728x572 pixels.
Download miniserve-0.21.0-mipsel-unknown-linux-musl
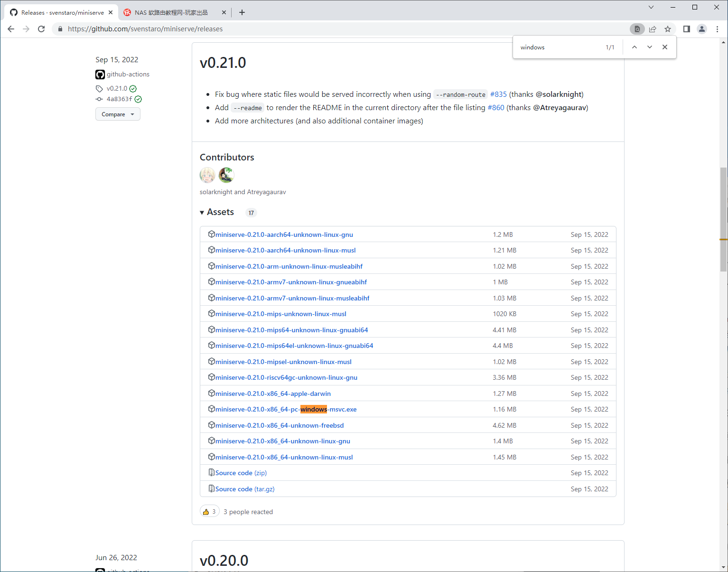point(284,362)
